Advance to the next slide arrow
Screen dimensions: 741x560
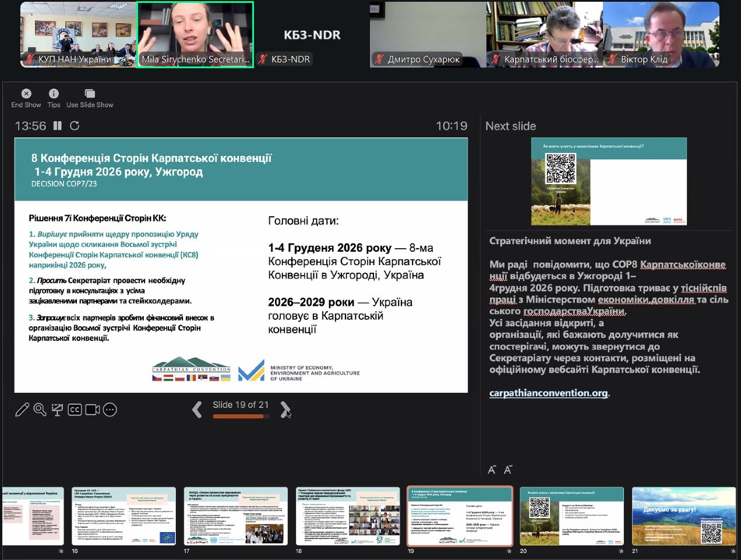click(285, 410)
